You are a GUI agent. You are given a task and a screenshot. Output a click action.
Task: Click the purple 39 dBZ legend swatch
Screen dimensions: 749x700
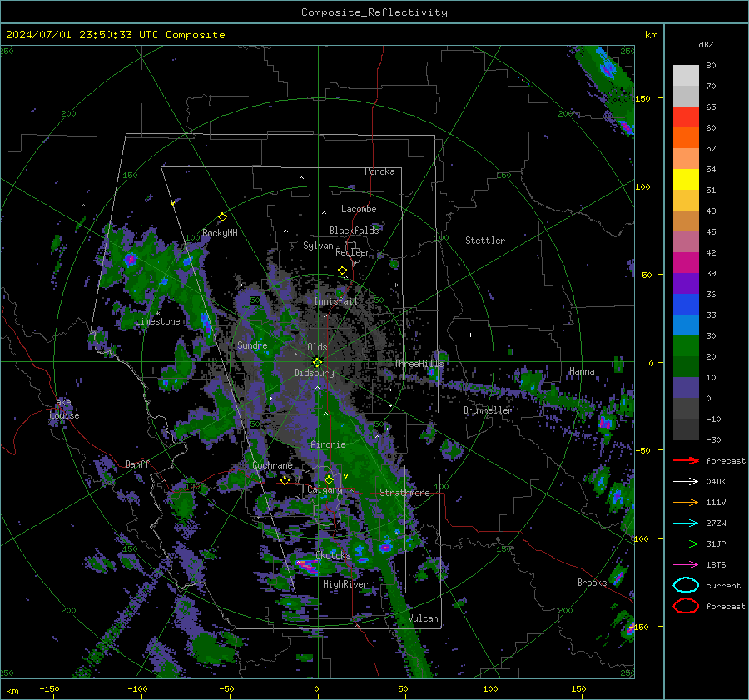[x=686, y=283]
